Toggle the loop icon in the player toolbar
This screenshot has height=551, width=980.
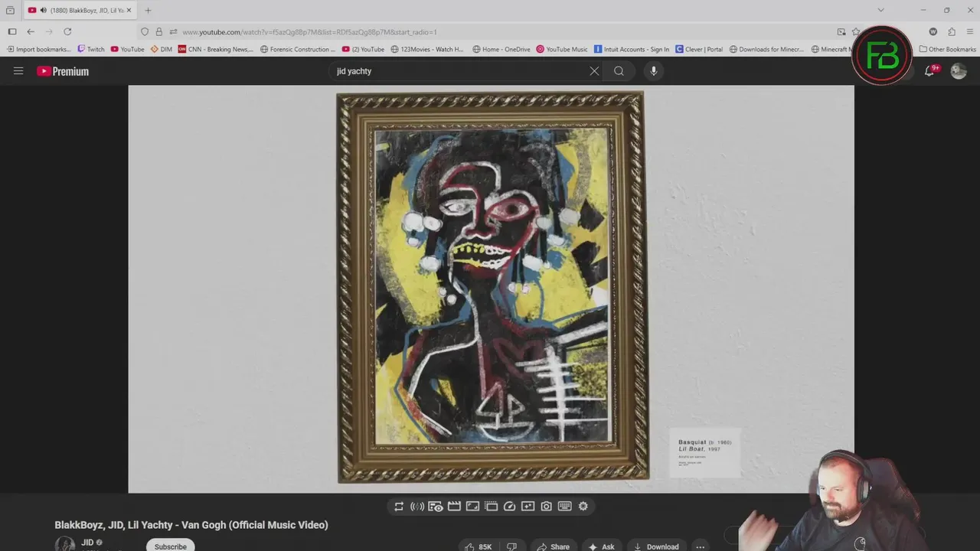[x=399, y=507]
